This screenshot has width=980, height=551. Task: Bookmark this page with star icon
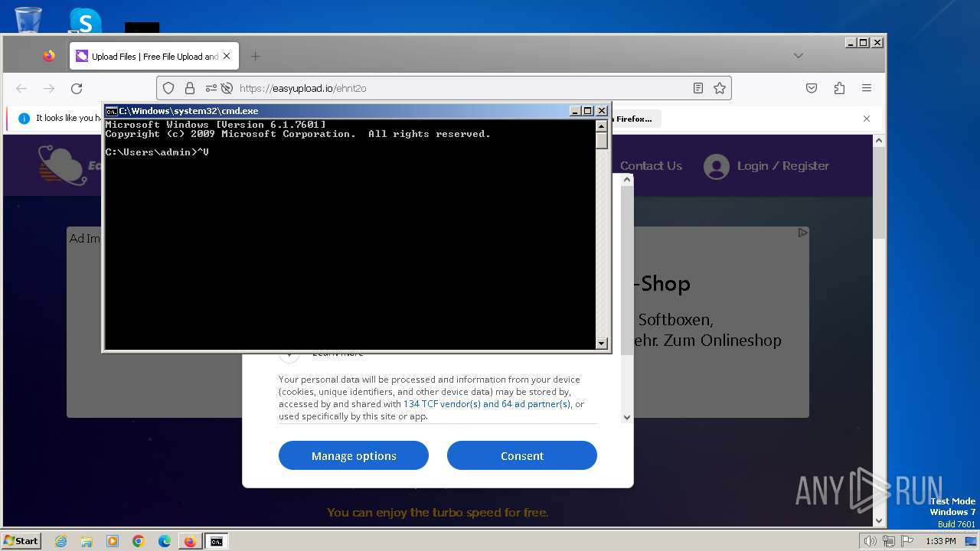click(720, 88)
